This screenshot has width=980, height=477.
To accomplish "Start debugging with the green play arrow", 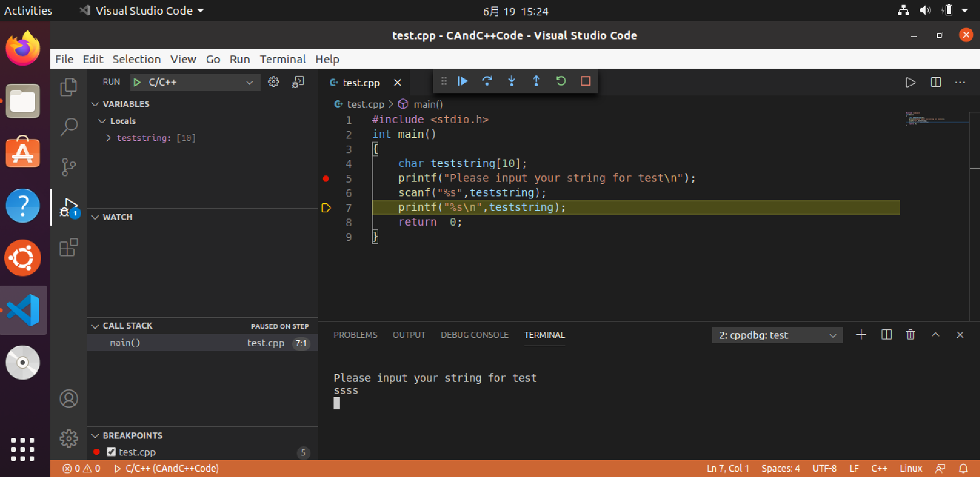I will pos(137,82).
